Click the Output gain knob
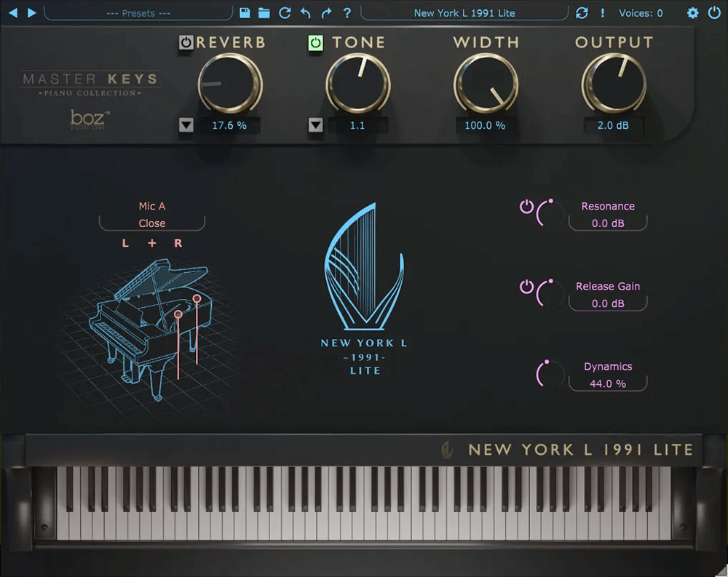The width and height of the screenshot is (728, 577). point(614,84)
